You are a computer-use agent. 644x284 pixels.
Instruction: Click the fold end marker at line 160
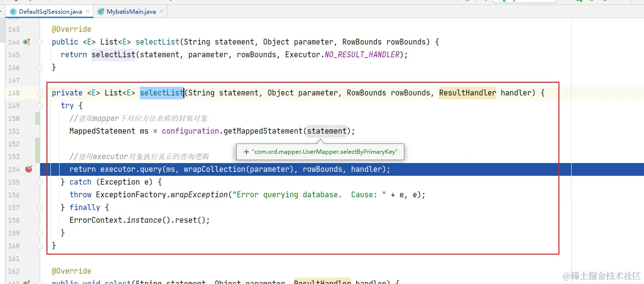pyautogui.click(x=40, y=245)
